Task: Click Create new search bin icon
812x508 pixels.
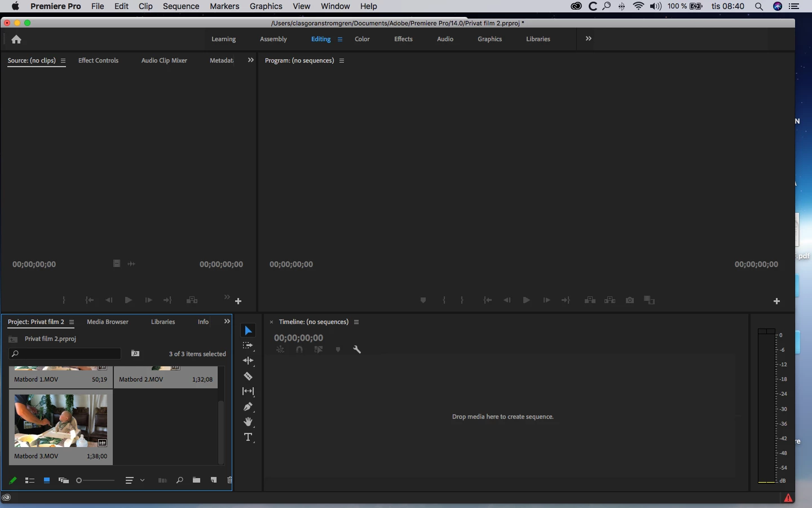Action: pos(135,353)
